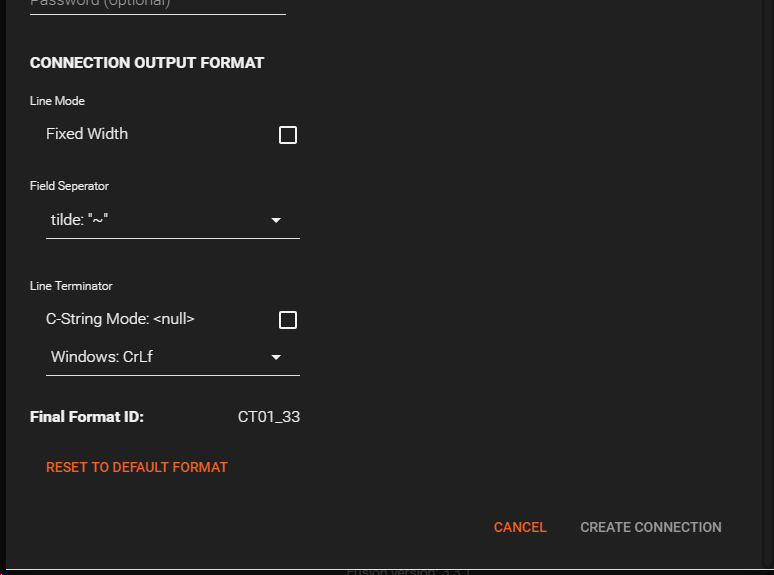Select the CT01_33 format ID value
Image resolution: width=774 pixels, height=575 pixels.
point(269,417)
